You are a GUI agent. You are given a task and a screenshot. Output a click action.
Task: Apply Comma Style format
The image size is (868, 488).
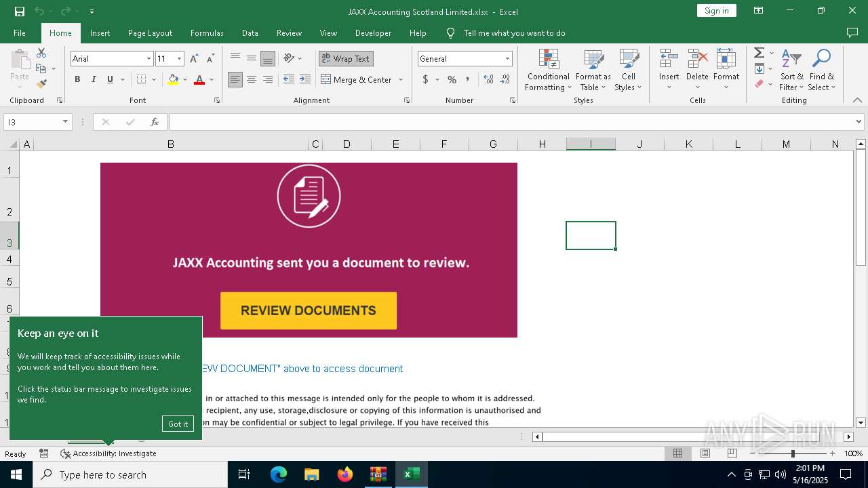tap(467, 80)
